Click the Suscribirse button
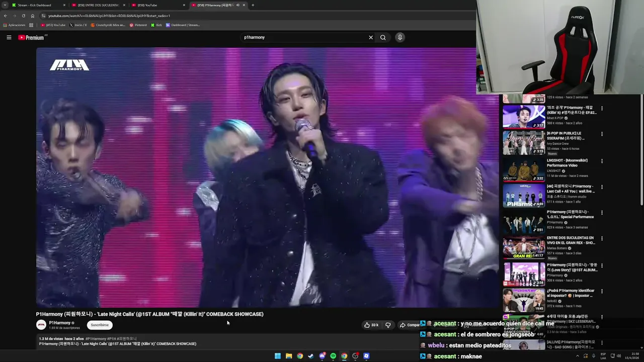Screen dimensions: 644x362 [100, 325]
